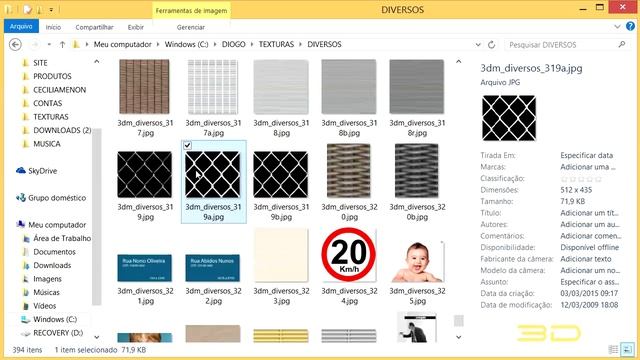Open the Gerenciar ribbon tab
The image size is (640, 360).
(191, 27)
